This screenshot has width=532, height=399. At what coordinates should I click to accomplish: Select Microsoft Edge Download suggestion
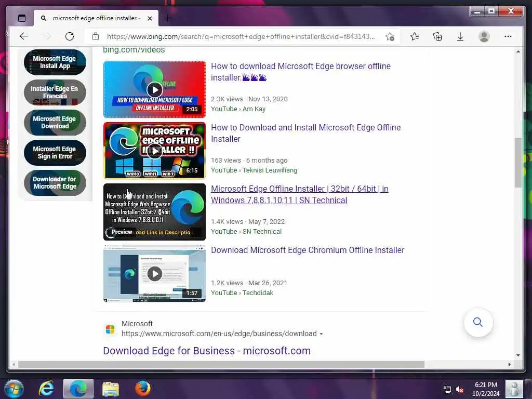(55, 123)
